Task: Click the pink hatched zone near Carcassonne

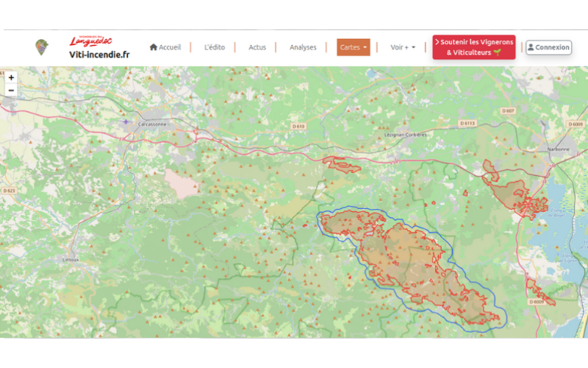Action: pos(181,183)
